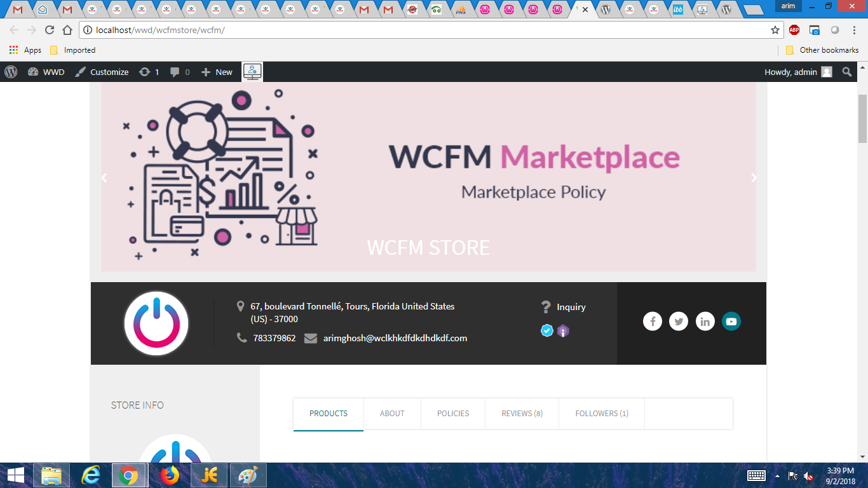Open the WordPress logo menu in admin bar
The width and height of the screenshot is (868, 488).
point(11,72)
